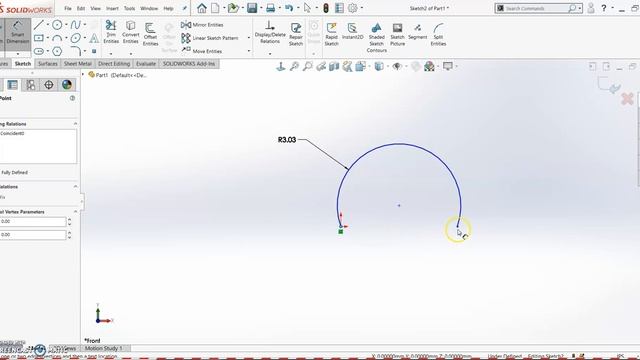Switch to the Surfaces tab

(x=48, y=64)
